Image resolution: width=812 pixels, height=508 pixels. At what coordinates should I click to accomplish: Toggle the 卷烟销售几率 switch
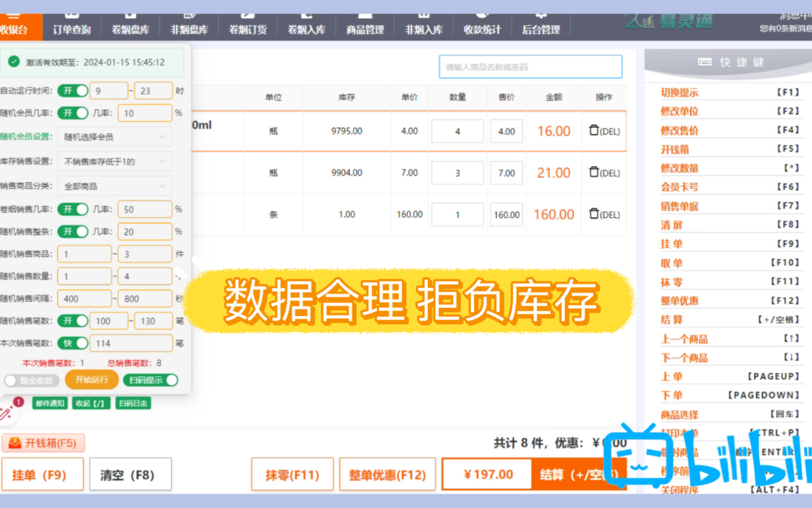pyautogui.click(x=73, y=210)
